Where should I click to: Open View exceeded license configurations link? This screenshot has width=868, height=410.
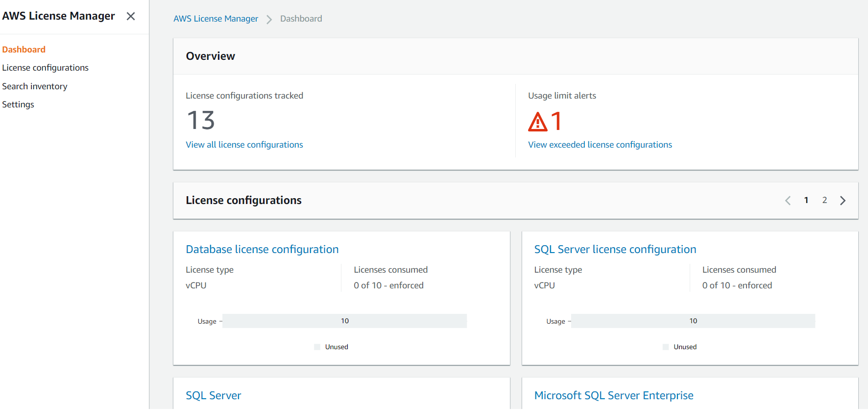click(600, 145)
